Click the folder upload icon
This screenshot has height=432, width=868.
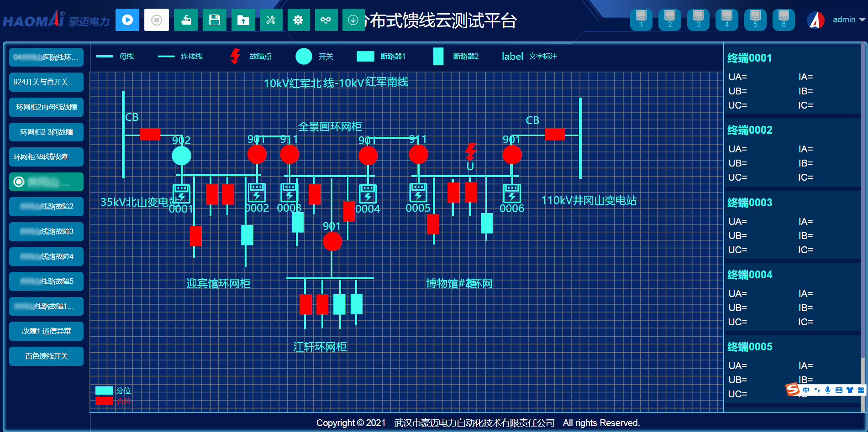tap(243, 20)
